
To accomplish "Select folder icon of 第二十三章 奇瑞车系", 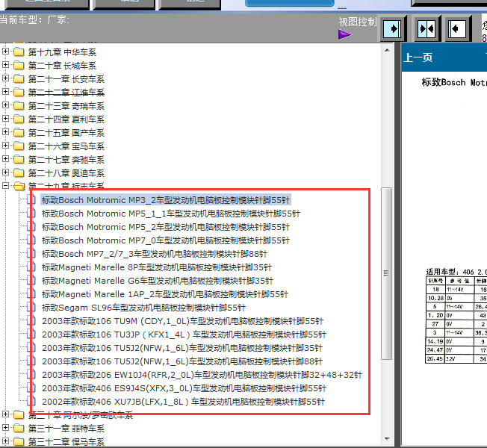I will point(19,105).
